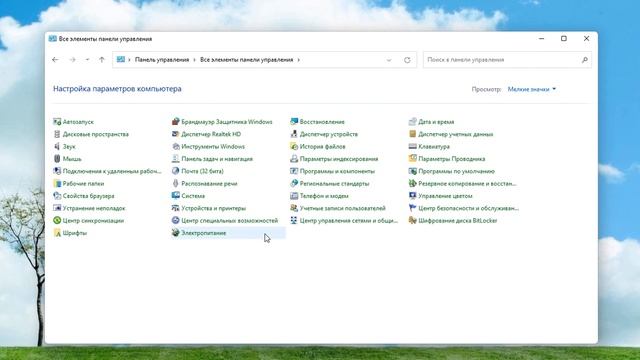Open Параметры Проводника link

(x=451, y=159)
